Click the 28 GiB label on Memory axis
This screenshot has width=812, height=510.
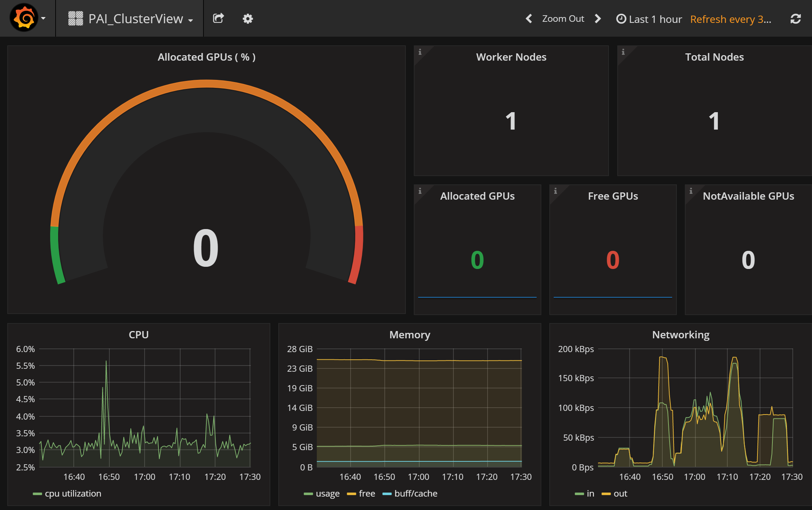pyautogui.click(x=300, y=349)
